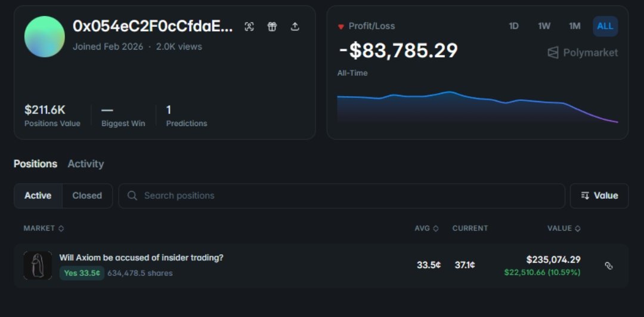Open the Axiom market thumbnail image
Viewport: 644px width, 317px height.
pos(38,266)
